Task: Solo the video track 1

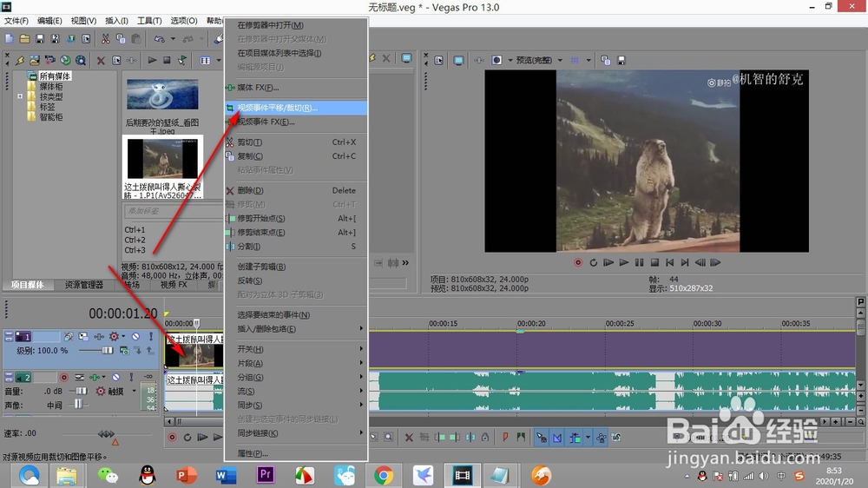Action: (150, 336)
